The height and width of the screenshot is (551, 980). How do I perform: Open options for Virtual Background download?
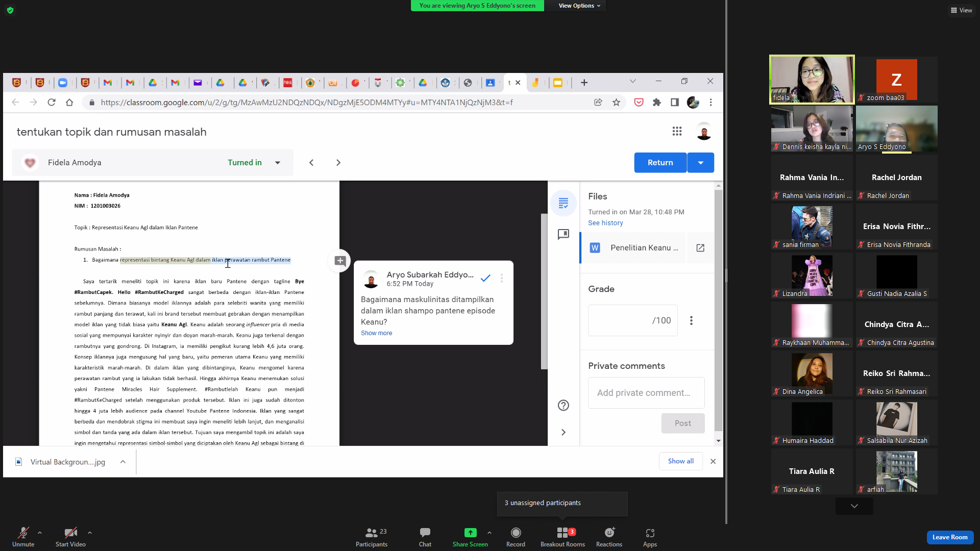pos(123,462)
